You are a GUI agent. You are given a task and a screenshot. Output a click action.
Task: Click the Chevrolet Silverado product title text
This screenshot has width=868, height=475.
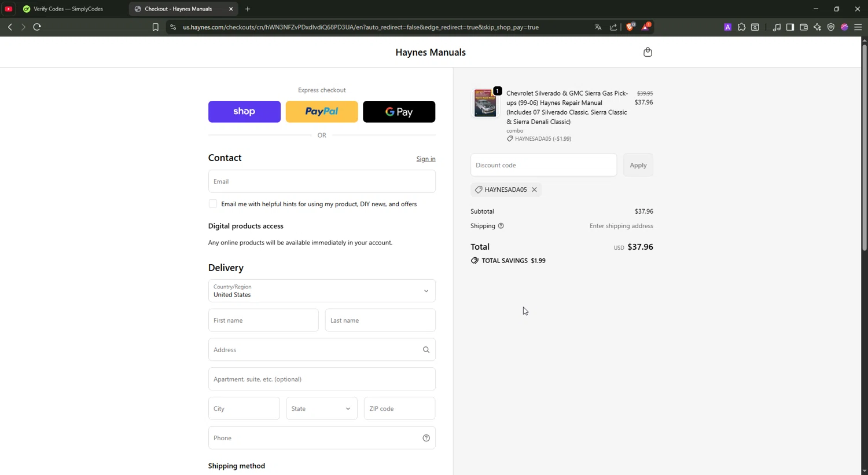[567, 107]
